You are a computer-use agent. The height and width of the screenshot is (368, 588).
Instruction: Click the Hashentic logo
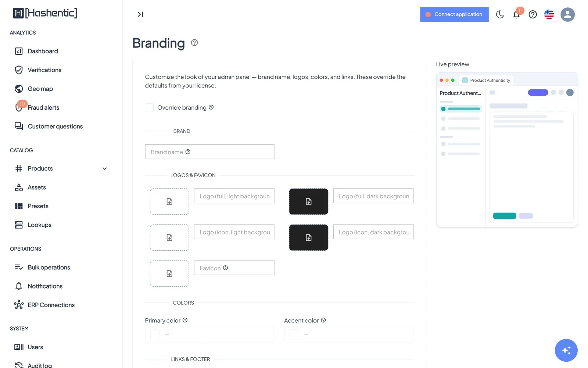tap(45, 13)
